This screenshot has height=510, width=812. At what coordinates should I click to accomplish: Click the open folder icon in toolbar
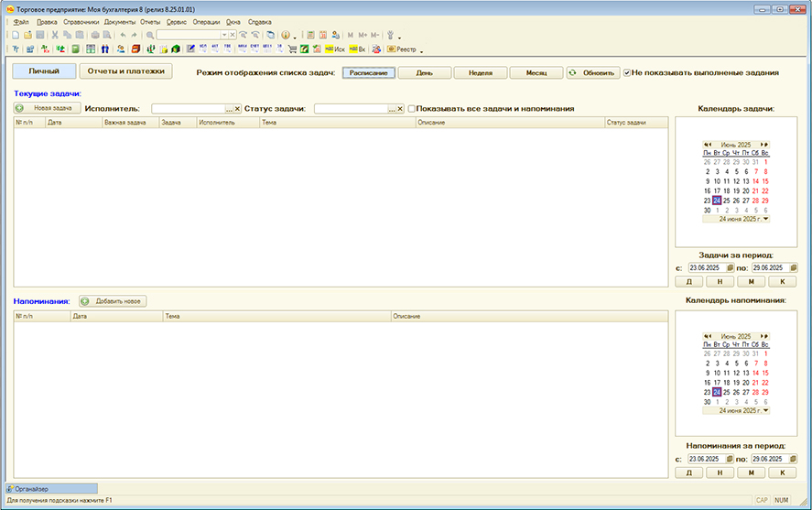(x=28, y=35)
